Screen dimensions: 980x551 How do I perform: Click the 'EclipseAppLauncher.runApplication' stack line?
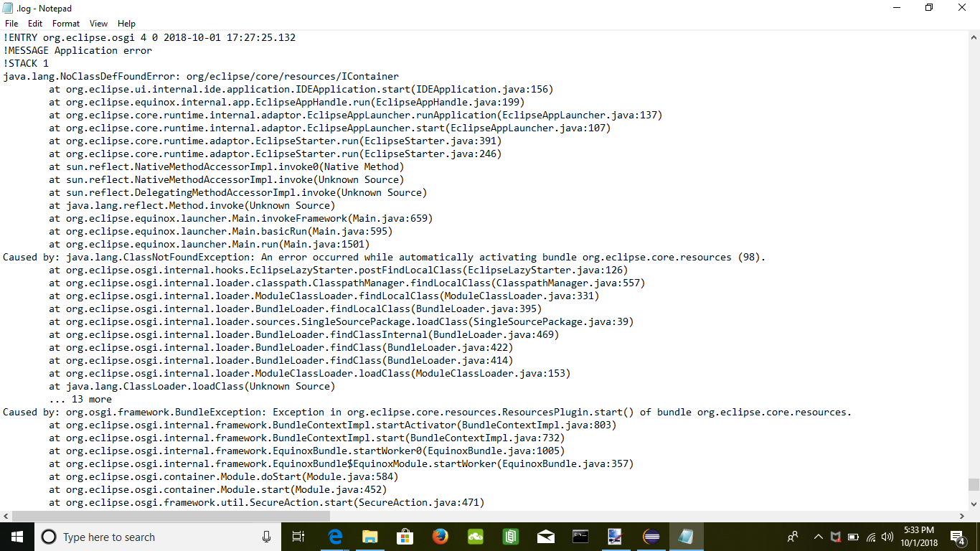coord(356,115)
